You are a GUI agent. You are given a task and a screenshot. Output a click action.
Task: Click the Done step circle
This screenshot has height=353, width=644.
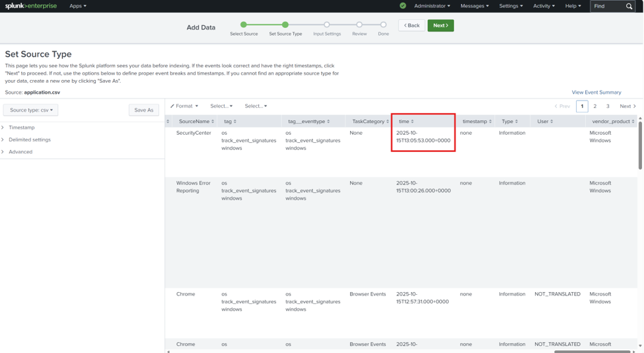[x=383, y=24]
